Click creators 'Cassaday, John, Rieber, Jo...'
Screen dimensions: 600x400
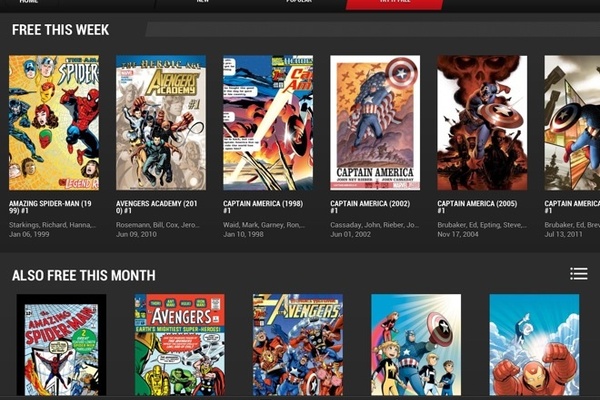click(375, 225)
